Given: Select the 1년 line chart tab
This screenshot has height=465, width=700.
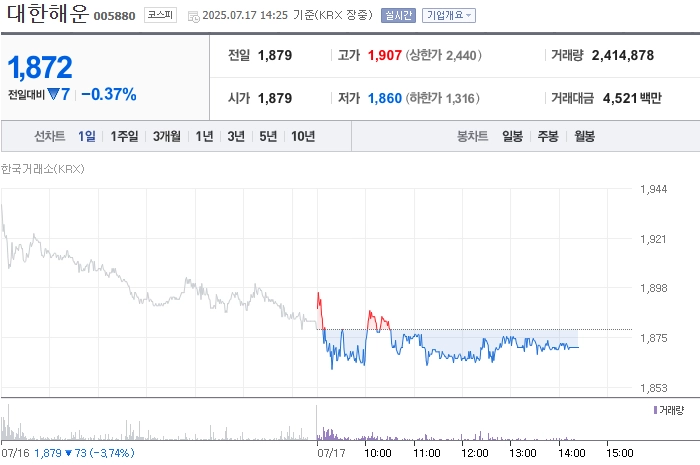Looking at the screenshot, I should click(204, 136).
